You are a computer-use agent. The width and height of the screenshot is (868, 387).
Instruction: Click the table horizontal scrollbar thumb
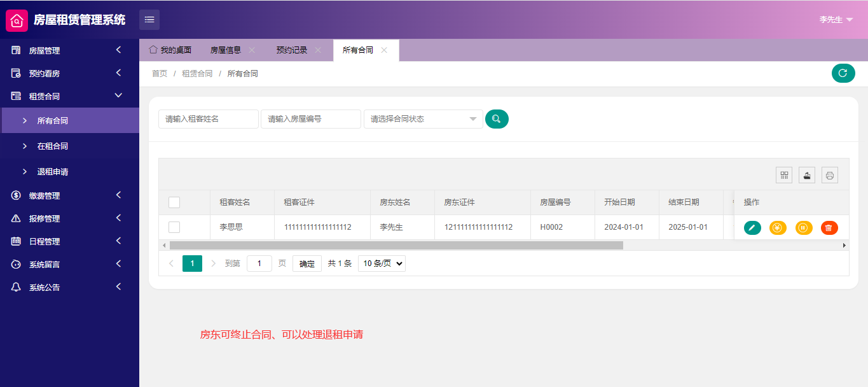click(396, 245)
